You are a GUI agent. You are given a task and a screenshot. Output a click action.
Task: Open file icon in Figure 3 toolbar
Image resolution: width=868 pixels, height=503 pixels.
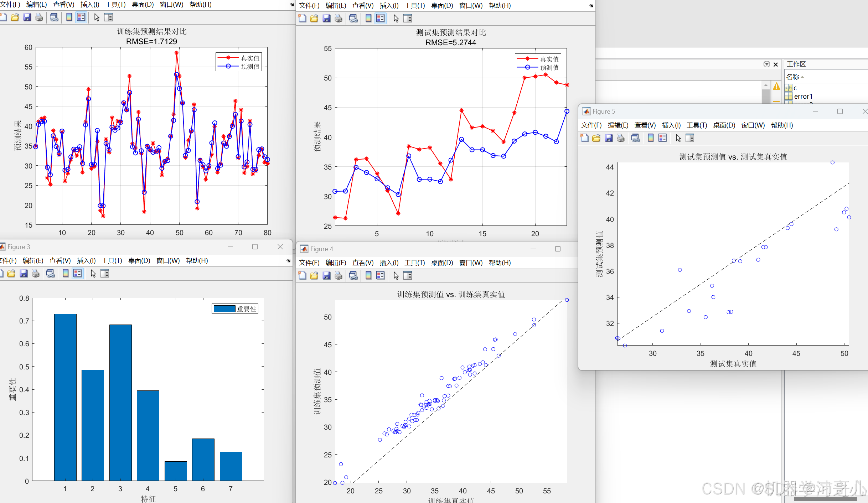(x=11, y=274)
